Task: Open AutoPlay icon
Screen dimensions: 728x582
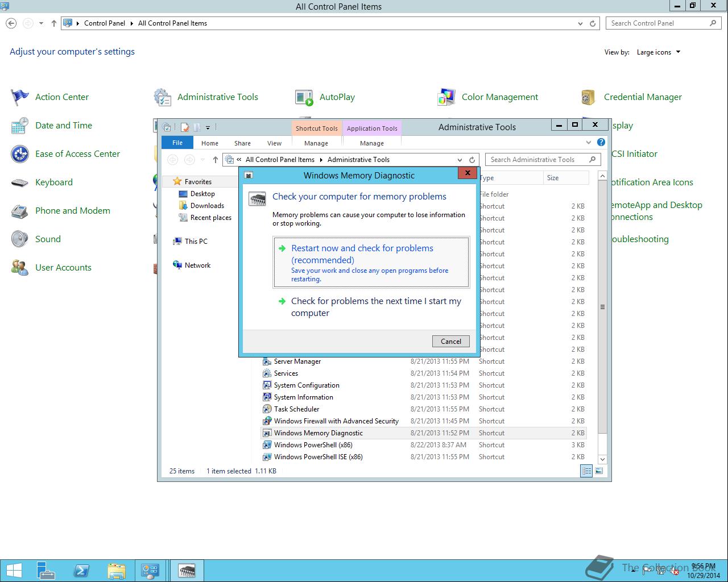Action: pyautogui.click(x=304, y=97)
